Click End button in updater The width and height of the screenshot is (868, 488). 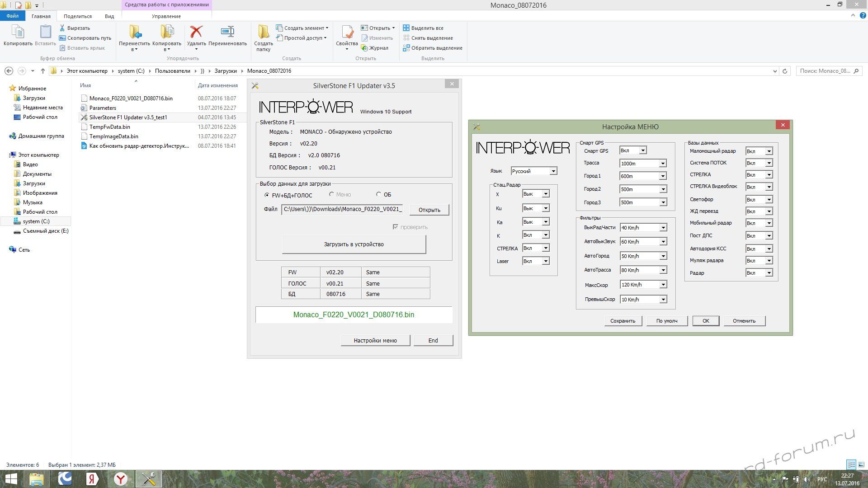pos(433,341)
